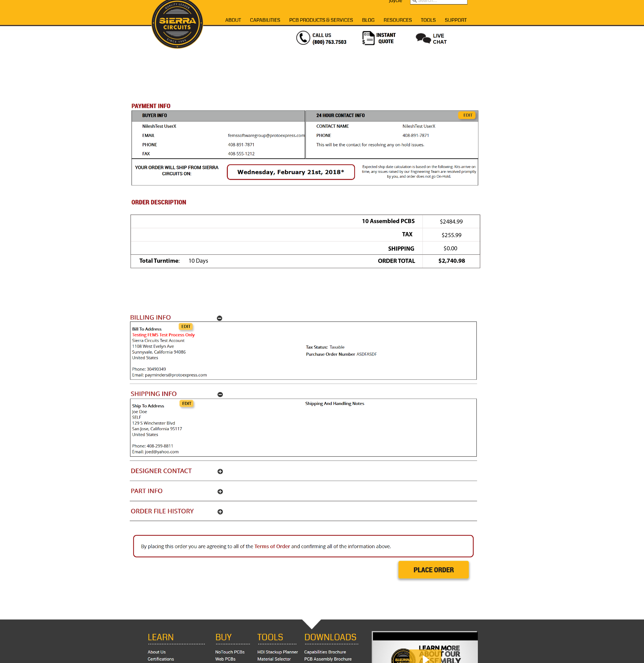
Task: Collapse the Shipping Info section
Action: (x=220, y=395)
